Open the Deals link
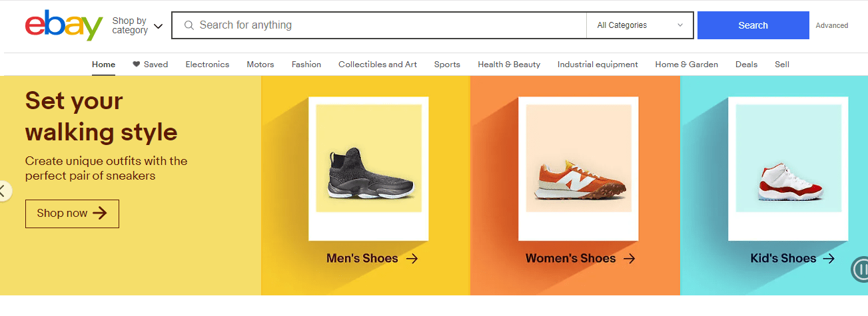 click(746, 65)
